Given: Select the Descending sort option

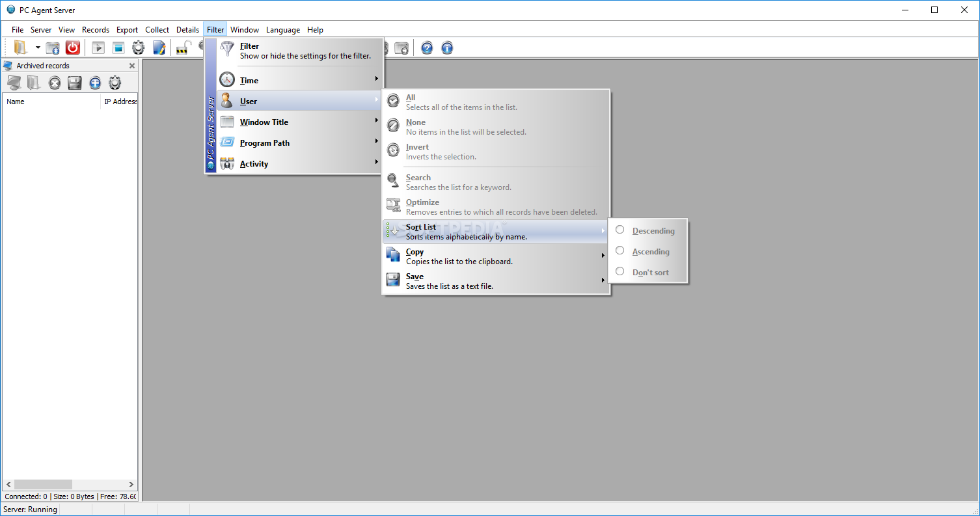Looking at the screenshot, I should pos(647,230).
